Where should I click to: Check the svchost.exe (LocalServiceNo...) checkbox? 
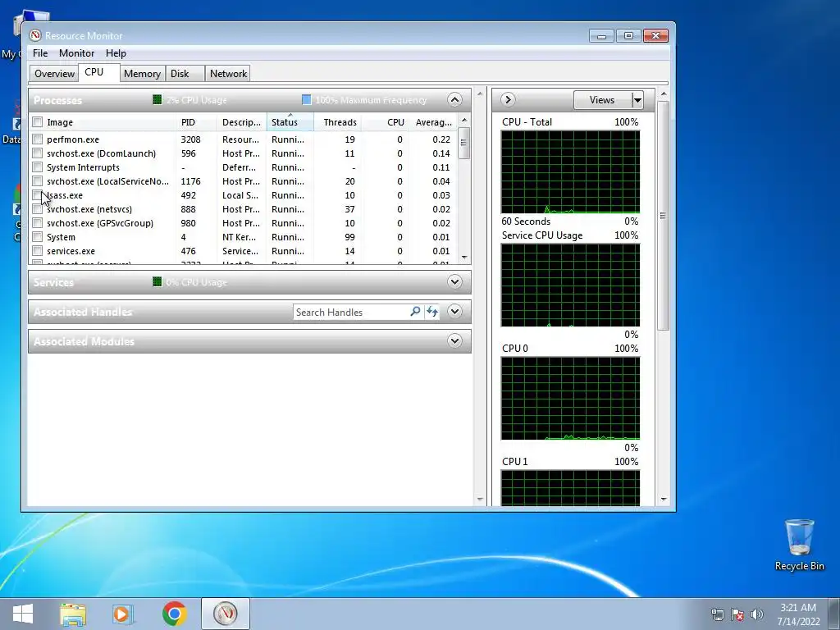click(38, 181)
